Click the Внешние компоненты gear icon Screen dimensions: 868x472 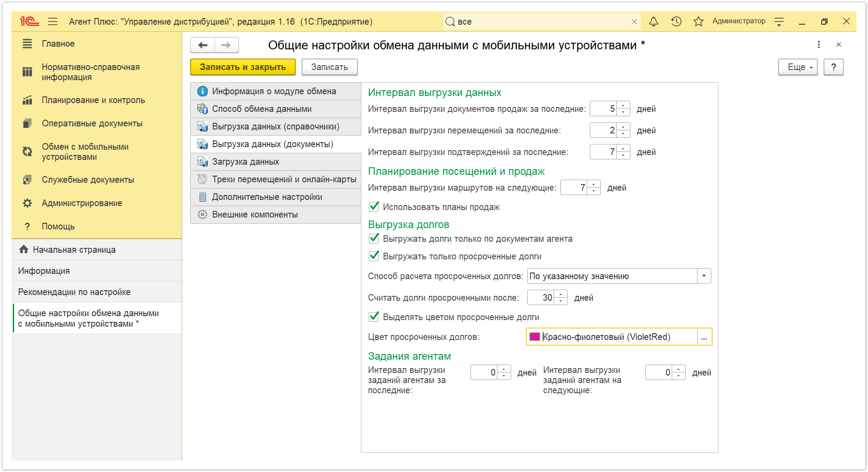[202, 214]
